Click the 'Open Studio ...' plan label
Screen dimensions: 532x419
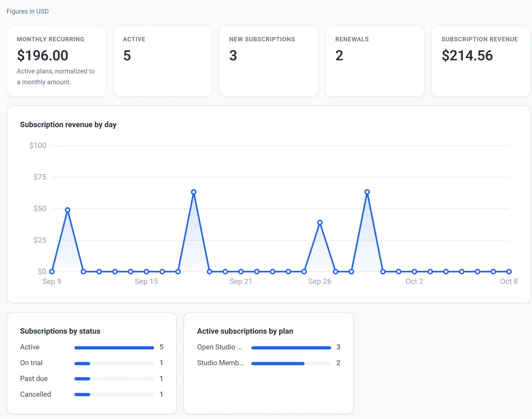coord(219,347)
